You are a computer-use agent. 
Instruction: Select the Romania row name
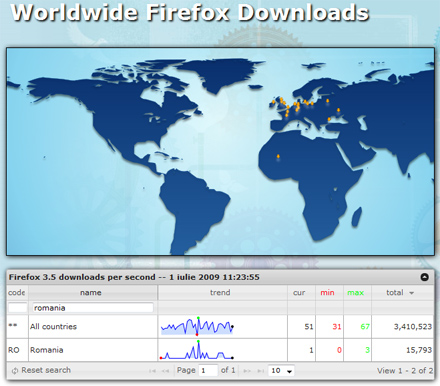[x=47, y=350]
